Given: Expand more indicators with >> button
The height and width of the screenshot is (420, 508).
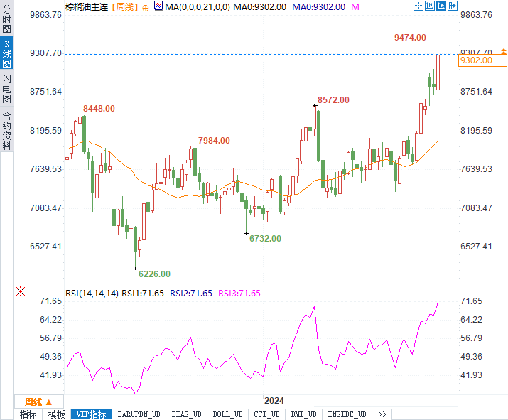Looking at the screenshot, I should point(382,414).
